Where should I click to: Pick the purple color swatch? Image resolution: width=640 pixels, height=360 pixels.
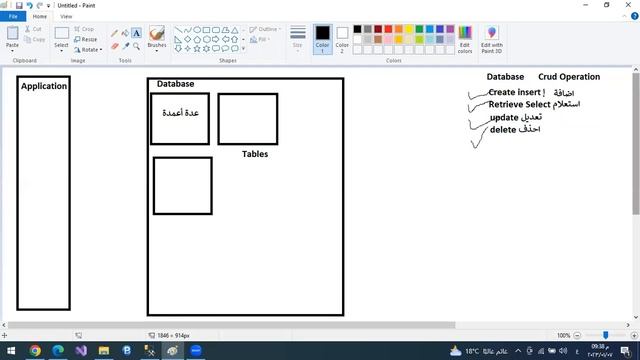point(450,29)
